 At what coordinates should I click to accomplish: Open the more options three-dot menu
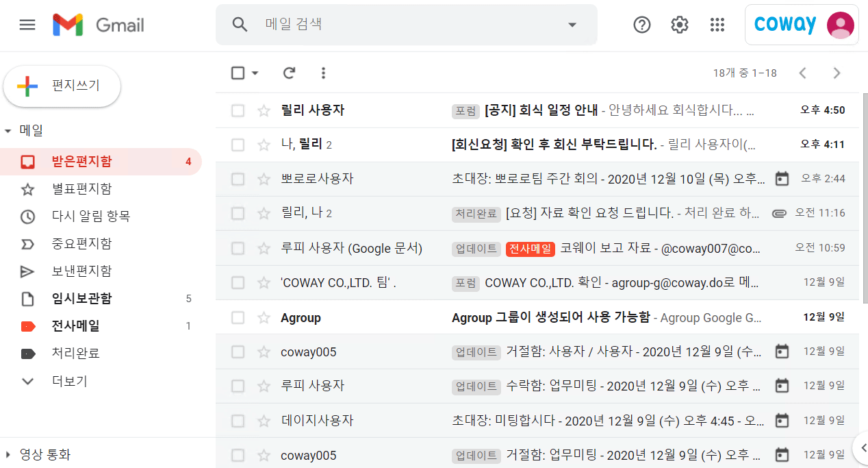[x=324, y=73]
